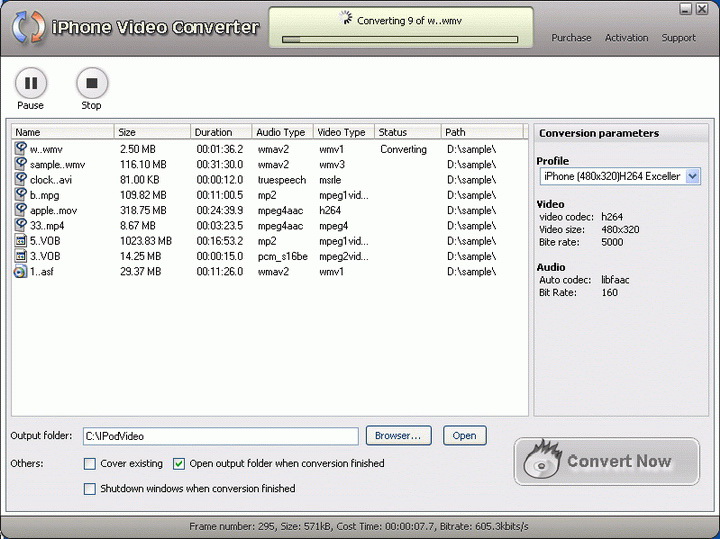Image resolution: width=720 pixels, height=539 pixels.
Task: Click the pcm_s16be audio type cell
Action: pos(282,256)
